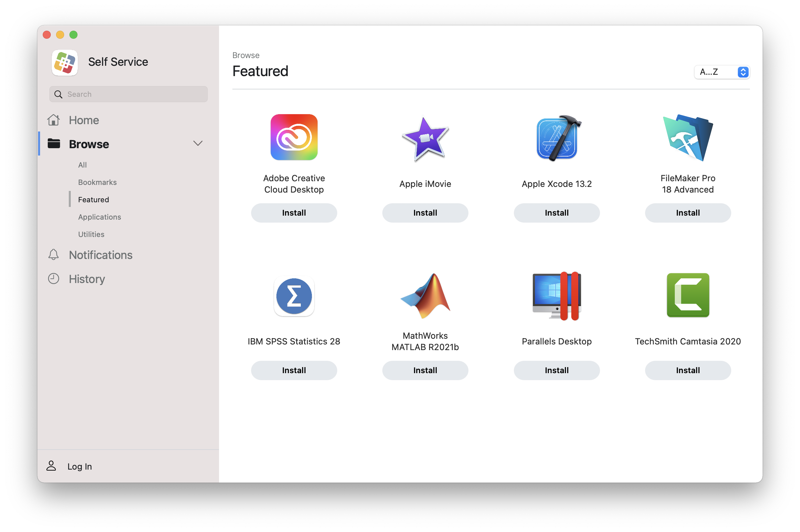800x532 pixels.
Task: Install FileMaker Pro 18 Advanced
Action: point(688,213)
